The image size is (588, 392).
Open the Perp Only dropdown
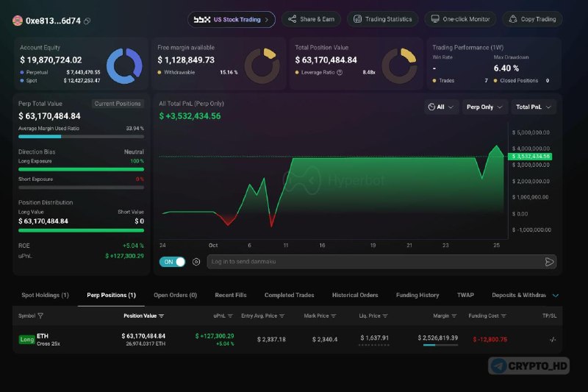484,107
